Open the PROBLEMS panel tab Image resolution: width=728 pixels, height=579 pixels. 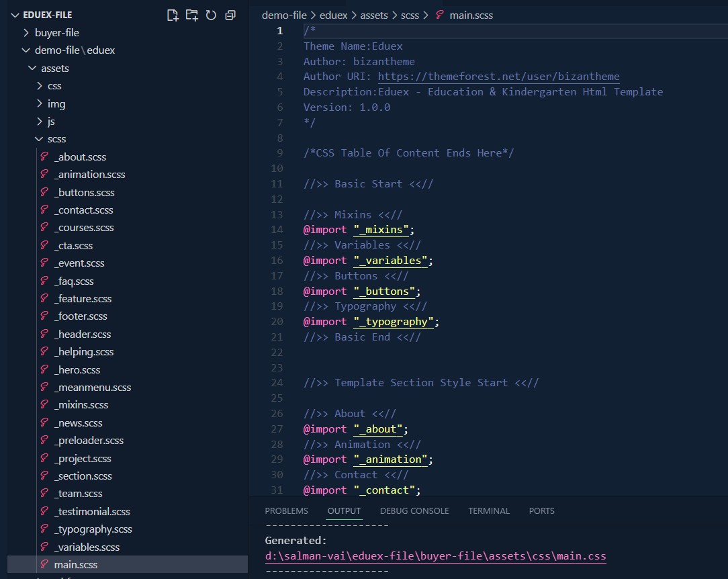(286, 511)
